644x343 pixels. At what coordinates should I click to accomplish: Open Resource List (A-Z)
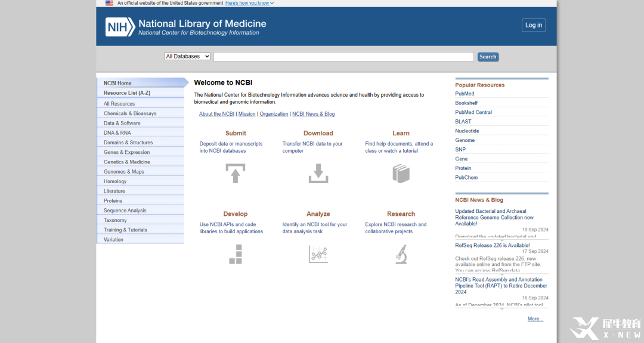[141, 93]
